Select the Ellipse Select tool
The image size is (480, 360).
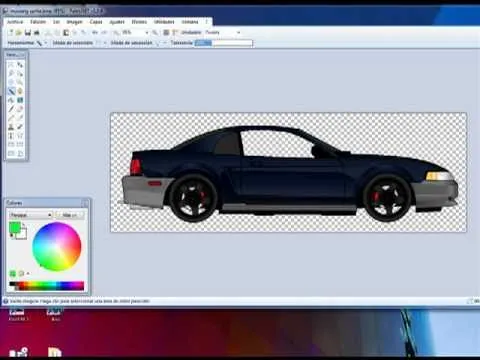coord(11,82)
